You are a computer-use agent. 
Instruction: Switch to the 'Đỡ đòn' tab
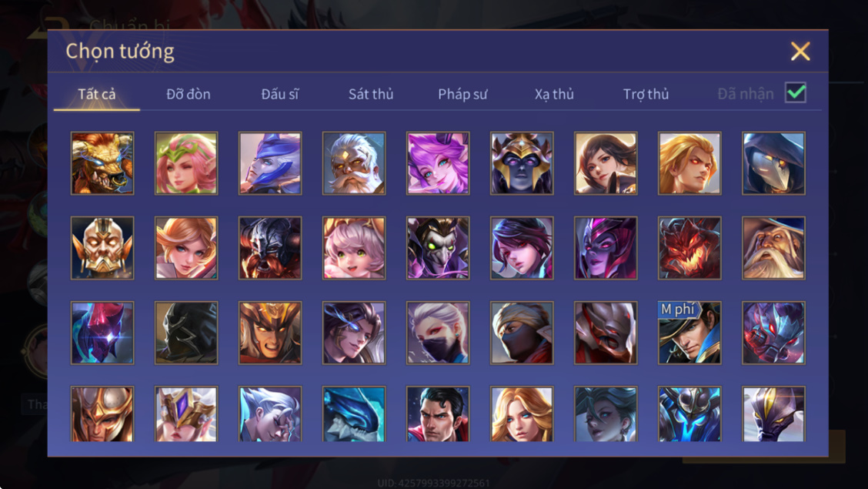189,94
